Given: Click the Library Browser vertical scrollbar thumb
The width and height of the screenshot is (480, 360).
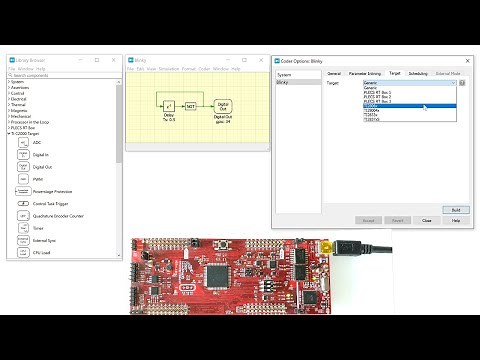Looking at the screenshot, I should pos(119,124).
